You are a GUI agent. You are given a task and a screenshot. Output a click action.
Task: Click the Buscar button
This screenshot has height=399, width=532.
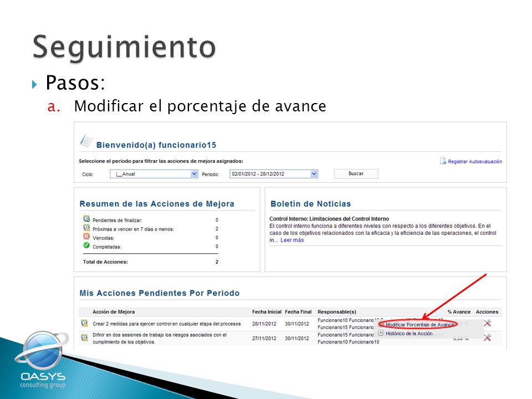pos(356,173)
